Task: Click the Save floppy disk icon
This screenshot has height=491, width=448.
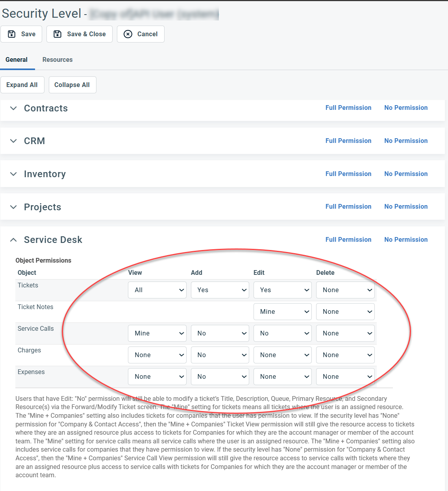Action: click(12, 34)
